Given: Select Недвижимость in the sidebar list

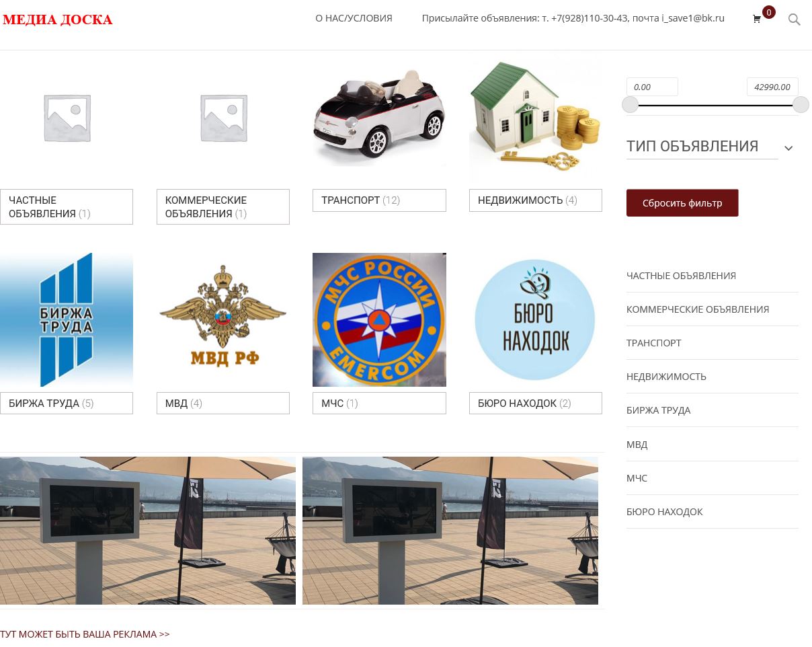Looking at the screenshot, I should [x=666, y=377].
